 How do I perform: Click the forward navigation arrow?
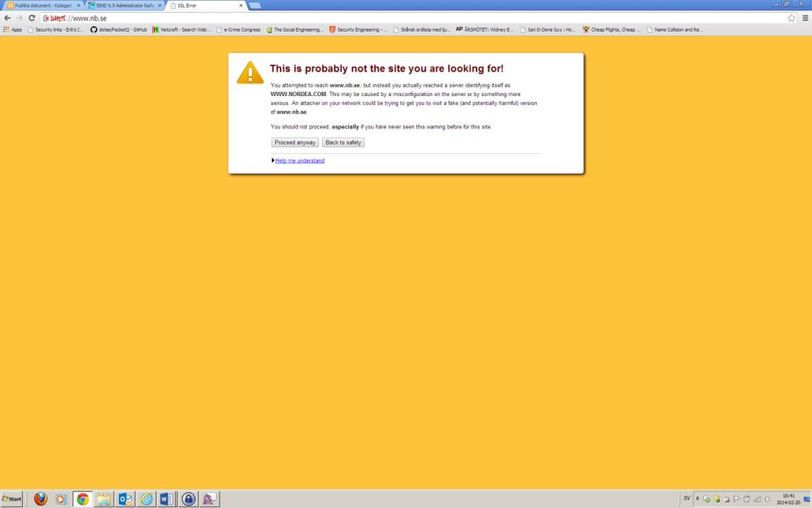point(20,18)
